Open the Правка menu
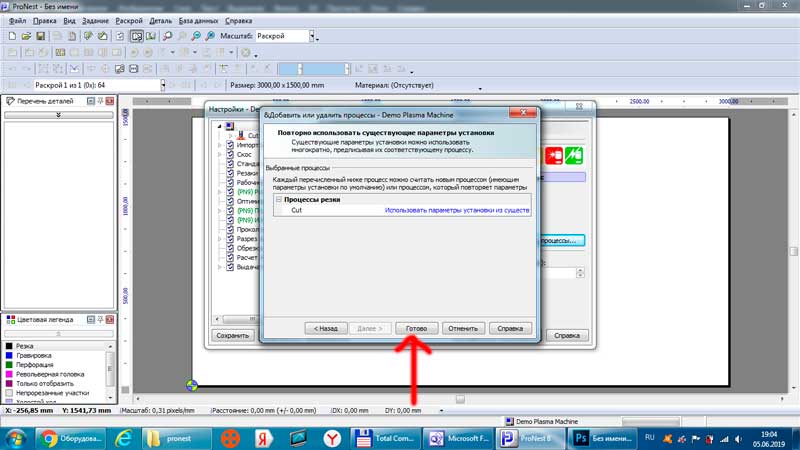This screenshot has height=450, width=800. coord(44,21)
